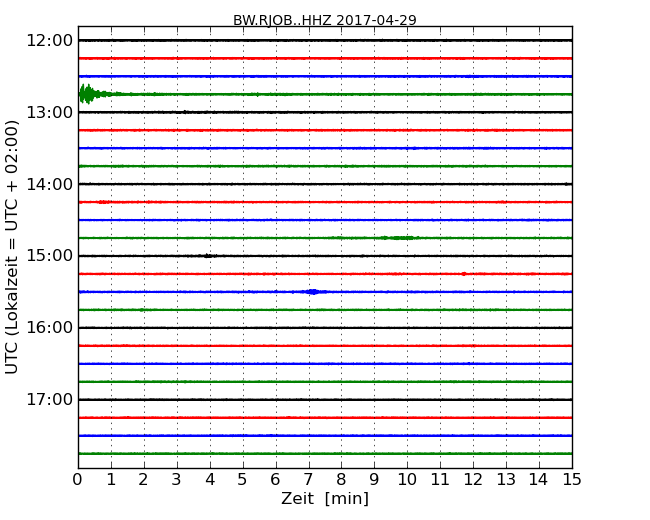650x520 pixels.
Task: Click the 'UTC (Lokalzeit = UTC + 02:00)' axis label
Action: tap(12, 247)
